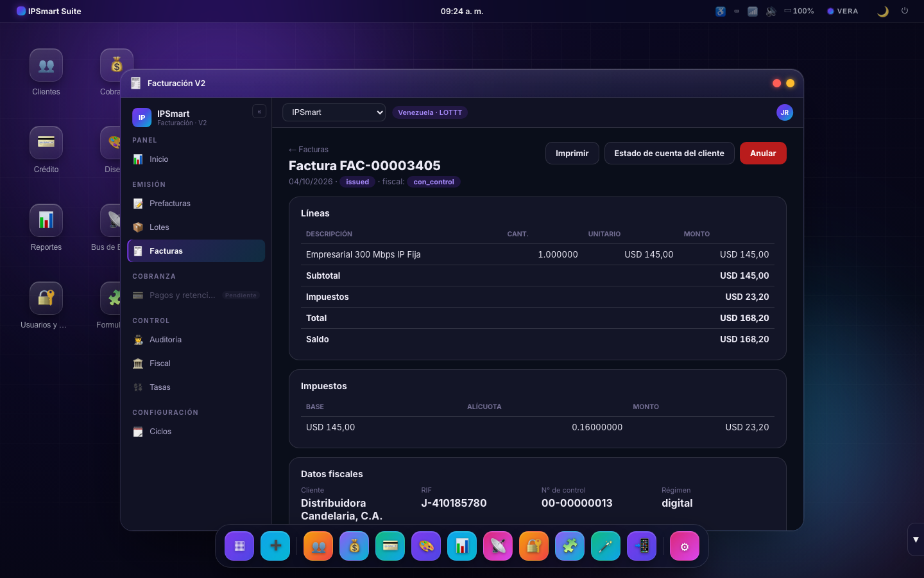924x578 pixels.
Task: Click the accessibility icon in top bar
Action: coord(721,11)
